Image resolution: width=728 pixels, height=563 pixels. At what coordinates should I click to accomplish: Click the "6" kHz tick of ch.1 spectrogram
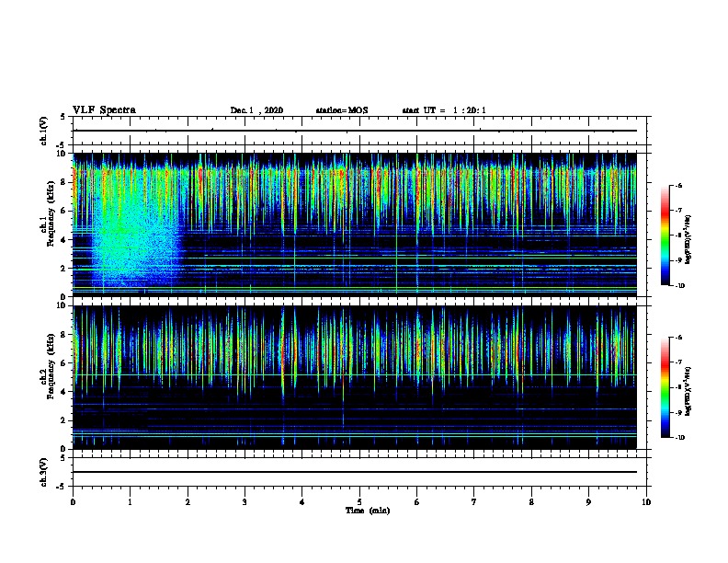click(x=63, y=211)
